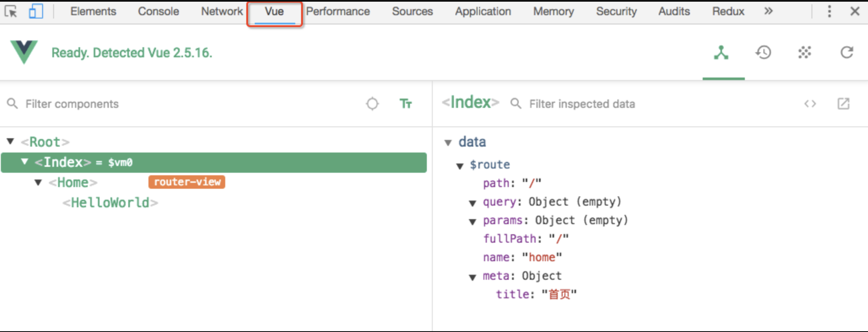Switch to the Network tab
Image resolution: width=868 pixels, height=332 pixels.
pyautogui.click(x=222, y=11)
